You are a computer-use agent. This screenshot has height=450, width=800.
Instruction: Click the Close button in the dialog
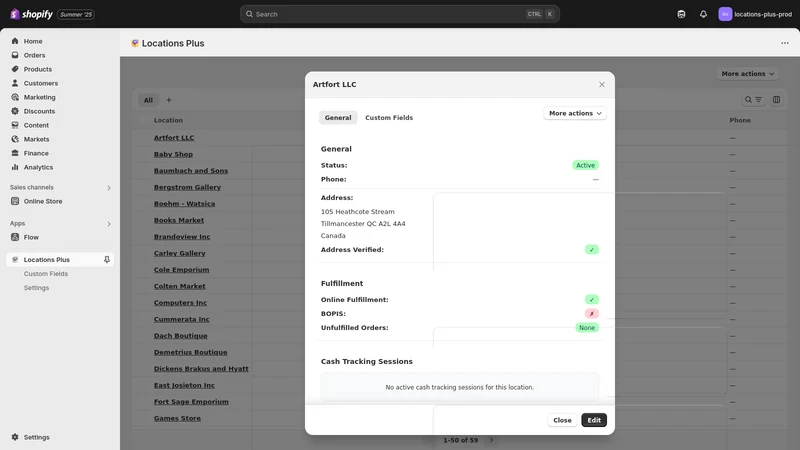(562, 420)
